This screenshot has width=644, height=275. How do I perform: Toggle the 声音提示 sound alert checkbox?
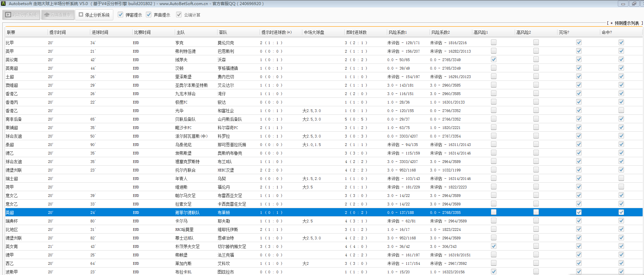pyautogui.click(x=149, y=15)
